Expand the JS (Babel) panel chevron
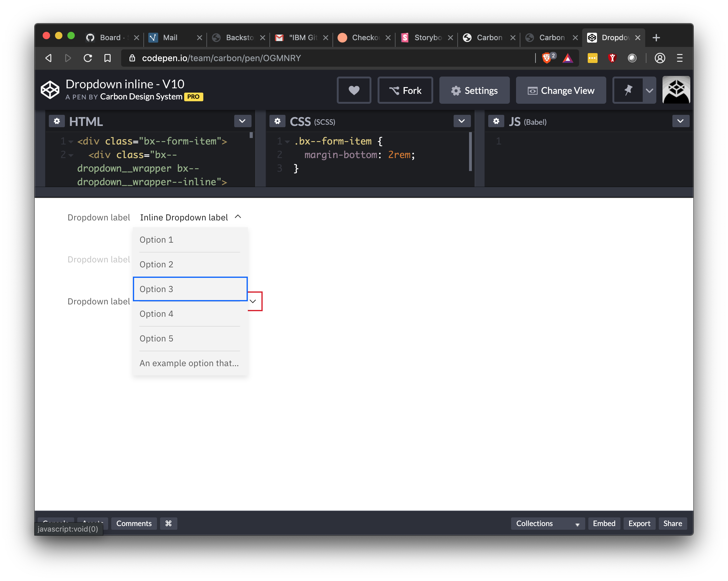This screenshot has width=728, height=581. pyautogui.click(x=680, y=121)
